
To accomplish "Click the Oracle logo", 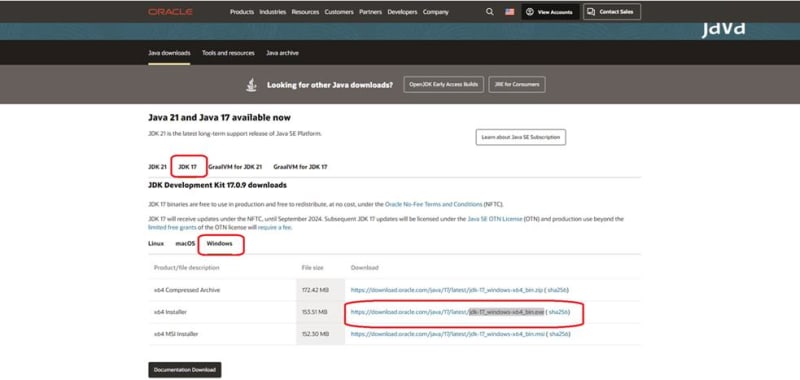I will pos(170,12).
